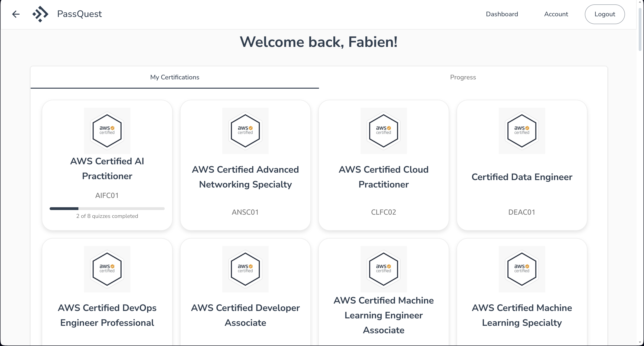
Task: Open AWS Certified Machine Learning Engineer Associate title
Action: pos(383,315)
